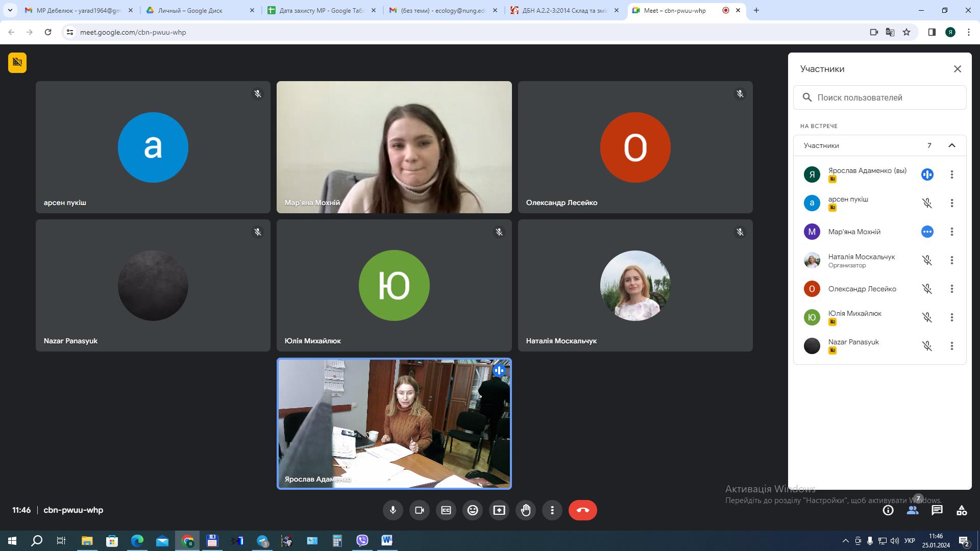Image resolution: width=980 pixels, height=551 pixels.
Task: Click the present screen icon
Action: [x=499, y=510]
